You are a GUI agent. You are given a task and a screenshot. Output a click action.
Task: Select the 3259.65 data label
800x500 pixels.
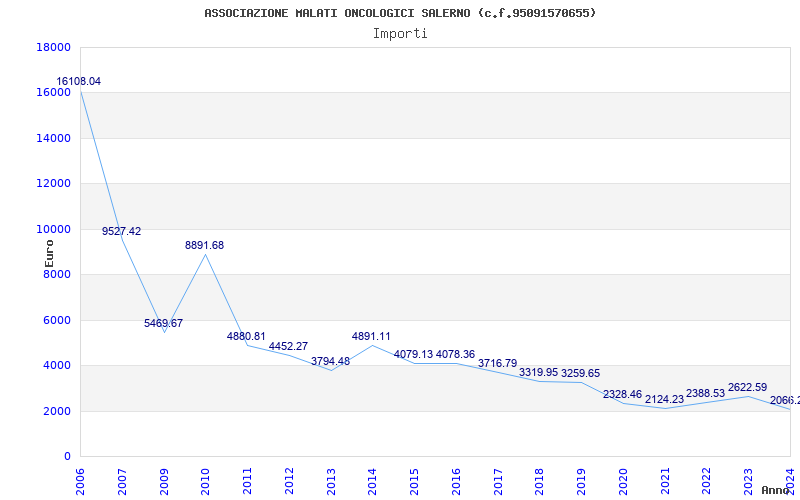pos(581,373)
